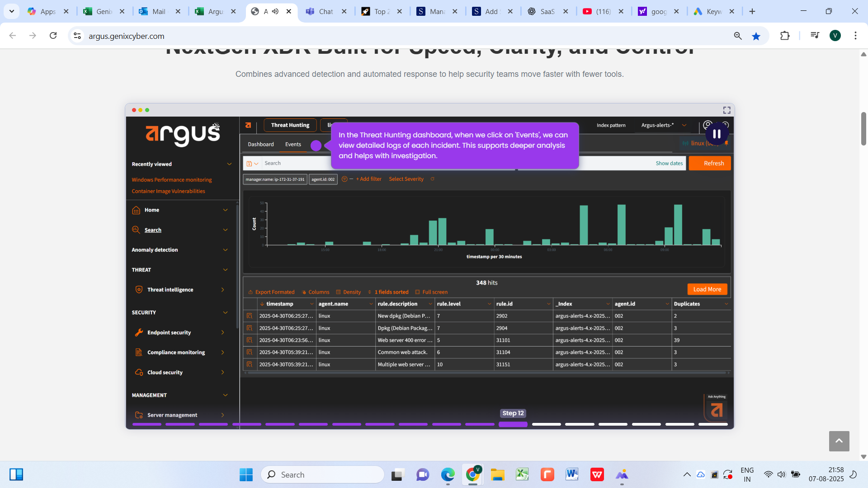The width and height of the screenshot is (868, 488).
Task: Open the browser Extensions menu
Action: pos(785,36)
